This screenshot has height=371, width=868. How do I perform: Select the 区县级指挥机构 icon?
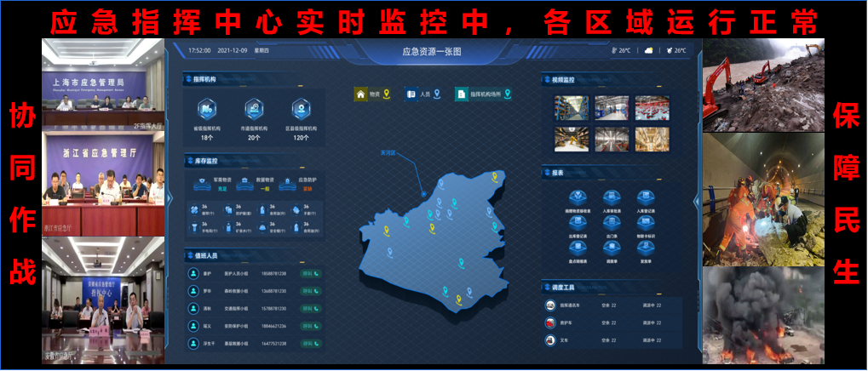pyautogui.click(x=300, y=110)
